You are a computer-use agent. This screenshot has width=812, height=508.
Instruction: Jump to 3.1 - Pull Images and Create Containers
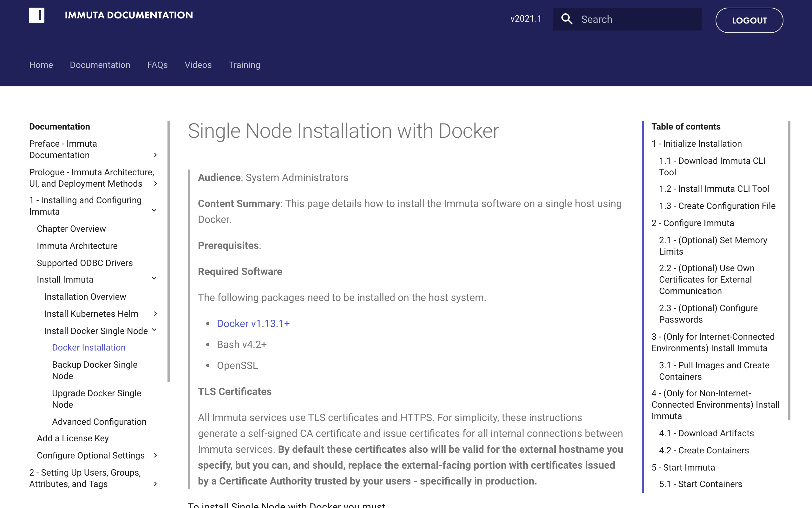click(x=714, y=371)
